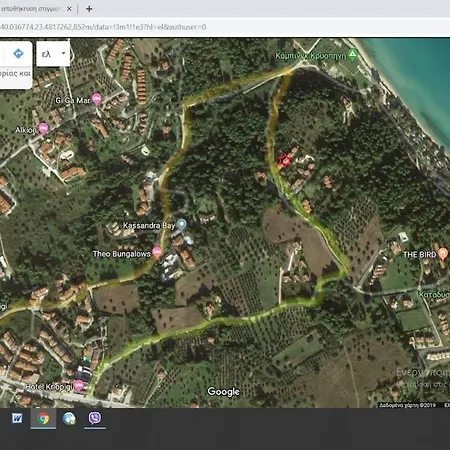Click the Kassandra Bay location pin

click(x=181, y=224)
